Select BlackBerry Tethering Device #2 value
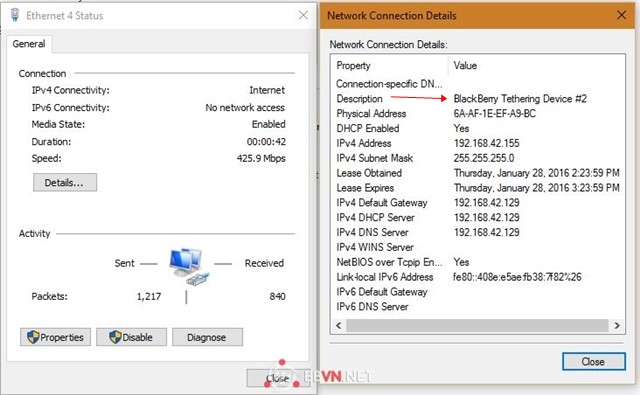Image resolution: width=640 pixels, height=395 pixels. click(x=520, y=98)
